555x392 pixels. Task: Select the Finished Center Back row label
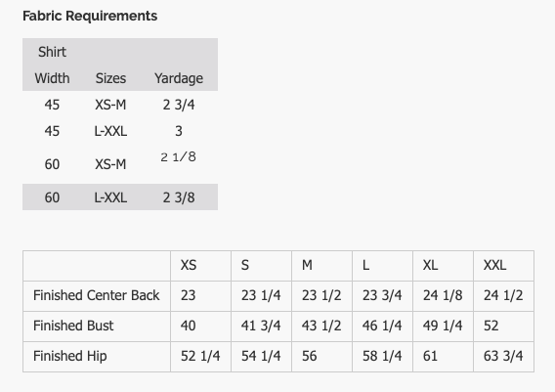[97, 295]
